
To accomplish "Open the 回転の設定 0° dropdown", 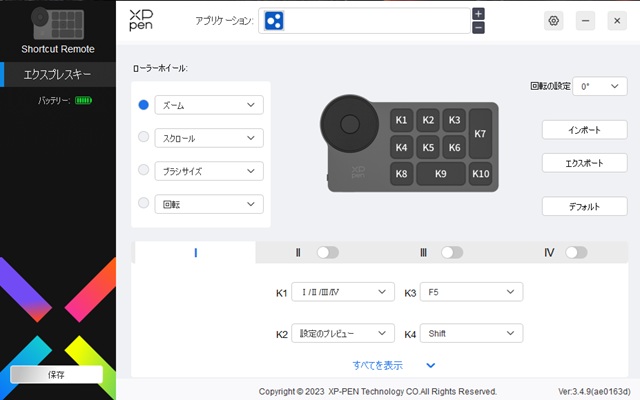I will pyautogui.click(x=601, y=87).
